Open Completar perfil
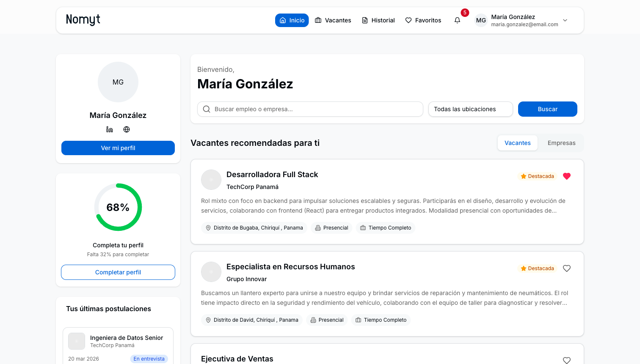The width and height of the screenshot is (640, 364). click(x=118, y=272)
